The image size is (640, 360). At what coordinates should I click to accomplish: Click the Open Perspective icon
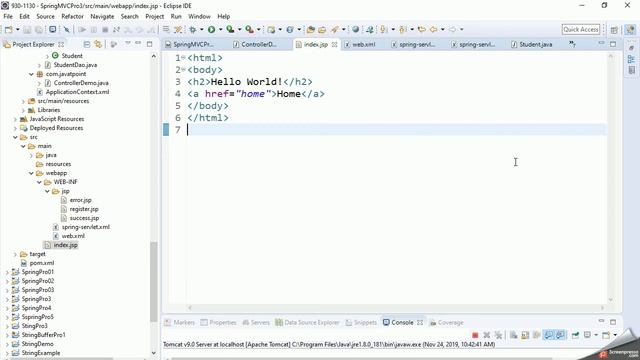(x=614, y=30)
